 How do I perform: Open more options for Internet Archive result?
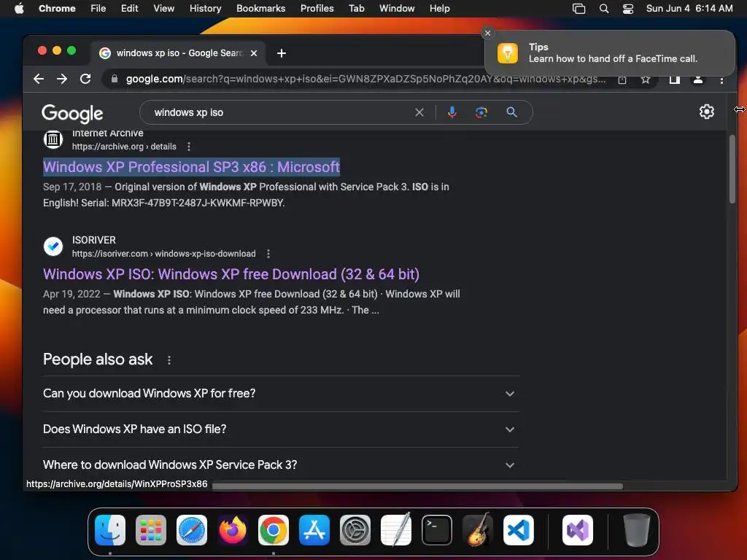(x=189, y=147)
